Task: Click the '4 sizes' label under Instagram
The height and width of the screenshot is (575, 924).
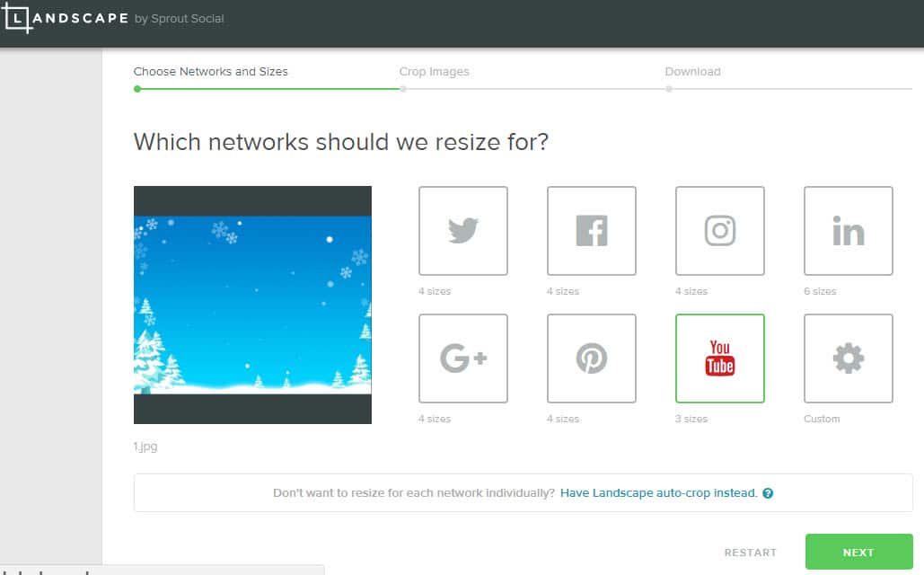Action: (x=691, y=291)
